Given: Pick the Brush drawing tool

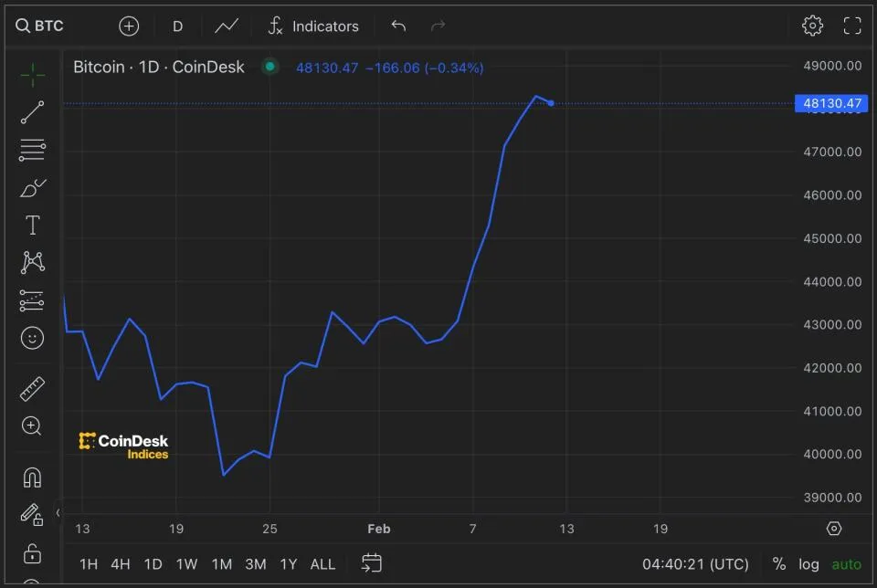Looking at the screenshot, I should pos(32,187).
